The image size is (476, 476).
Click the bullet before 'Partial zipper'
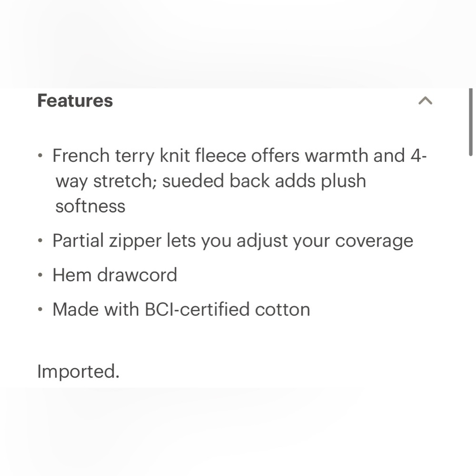pos(41,241)
